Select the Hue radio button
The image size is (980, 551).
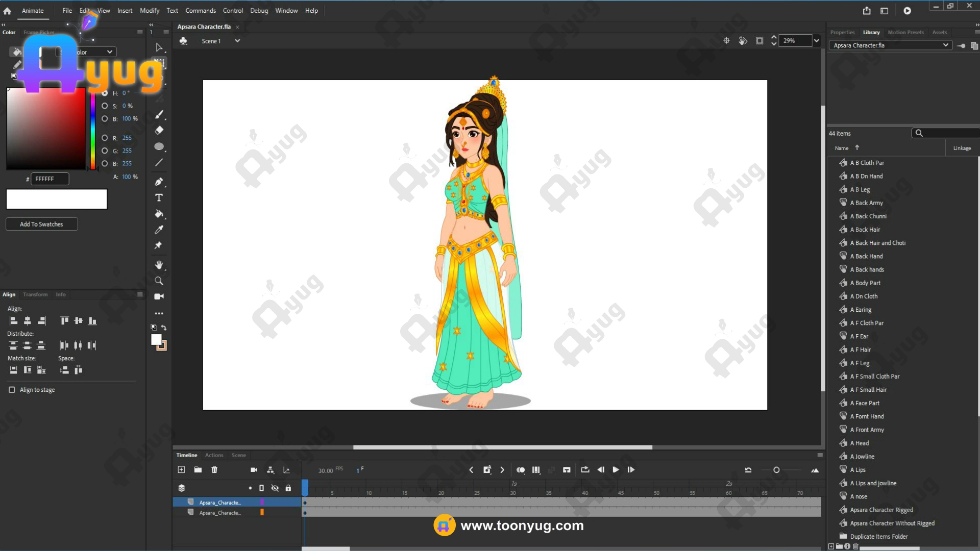105,93
